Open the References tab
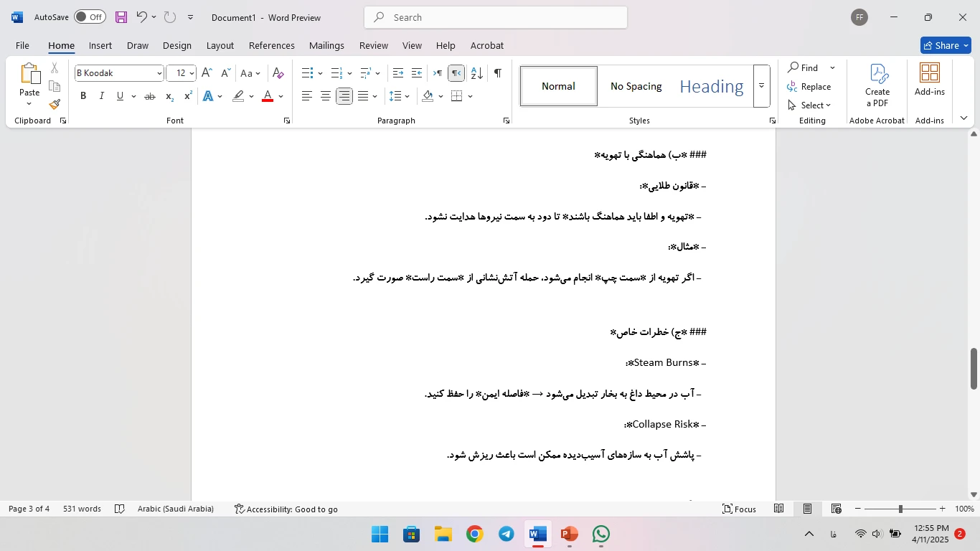Image resolution: width=980 pixels, height=551 pixels. [271, 45]
